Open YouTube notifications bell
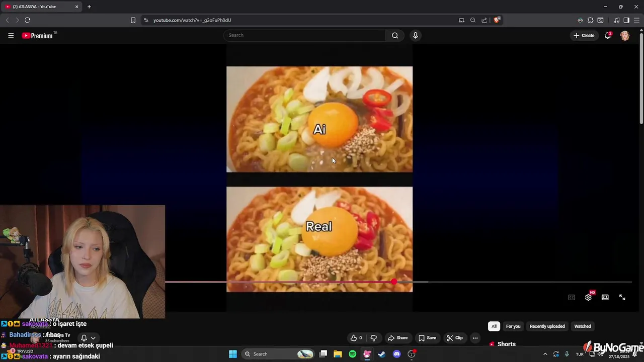 click(x=608, y=35)
